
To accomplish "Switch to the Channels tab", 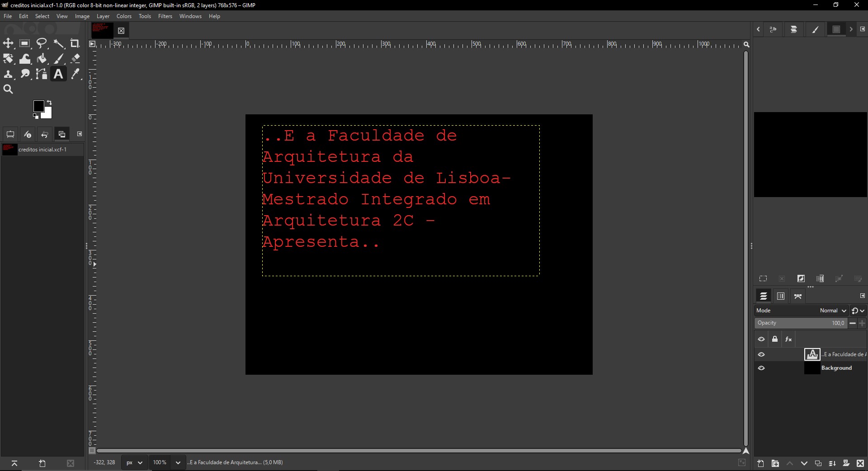I will [781, 297].
